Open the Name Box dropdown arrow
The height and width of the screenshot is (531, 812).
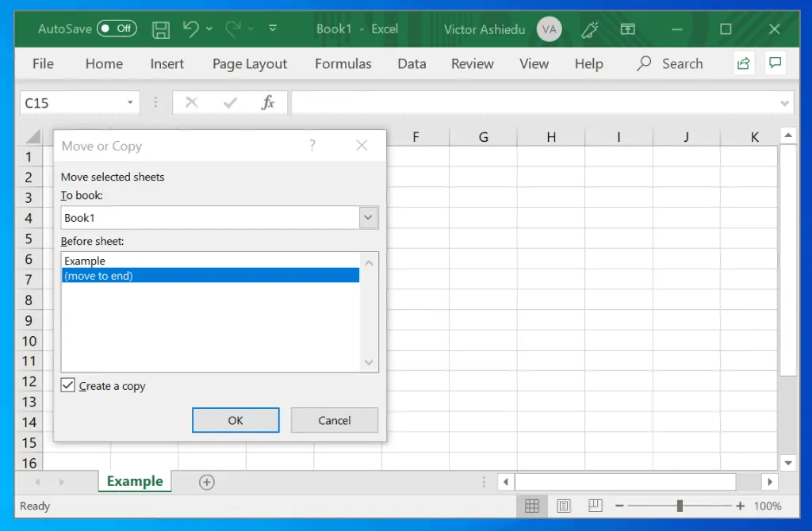coord(130,103)
